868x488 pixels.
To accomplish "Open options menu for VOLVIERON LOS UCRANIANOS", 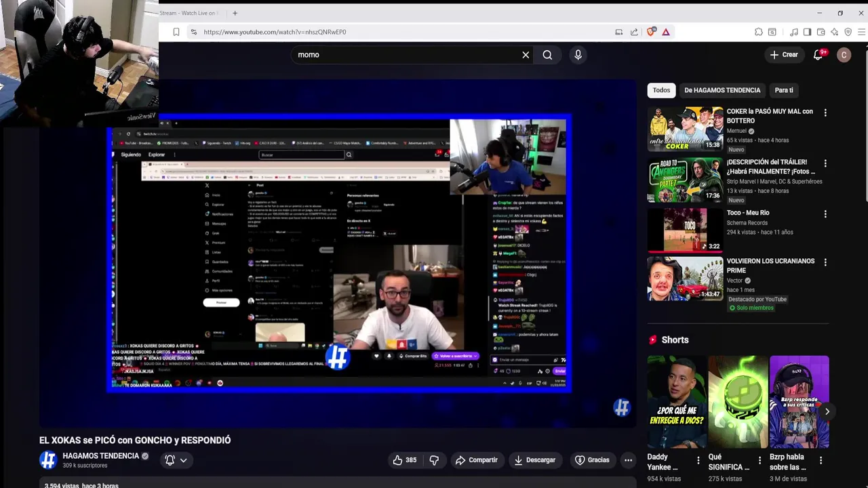I will coord(825,262).
